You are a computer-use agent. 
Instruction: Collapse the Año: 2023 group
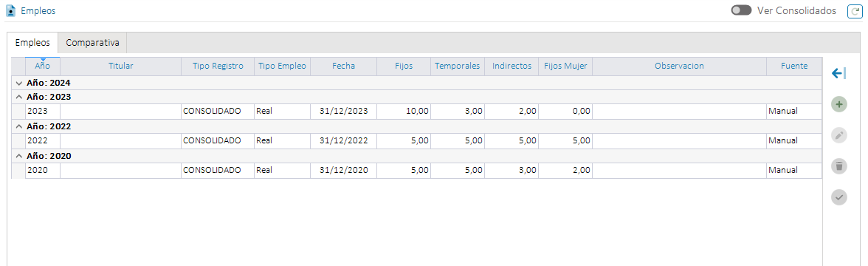19,96
